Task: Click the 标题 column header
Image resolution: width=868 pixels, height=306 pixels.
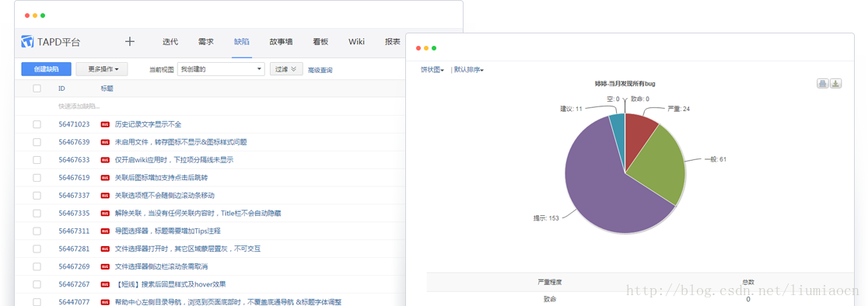Action: tap(107, 89)
